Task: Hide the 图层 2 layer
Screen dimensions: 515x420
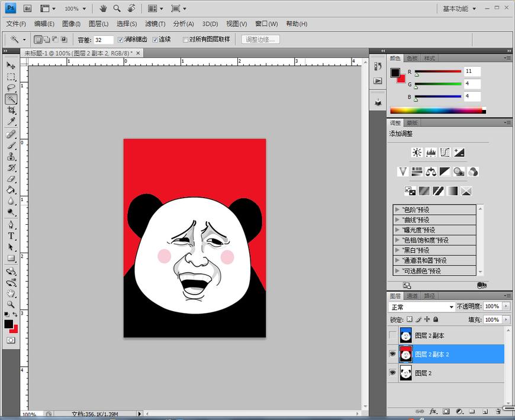Action: [x=392, y=373]
